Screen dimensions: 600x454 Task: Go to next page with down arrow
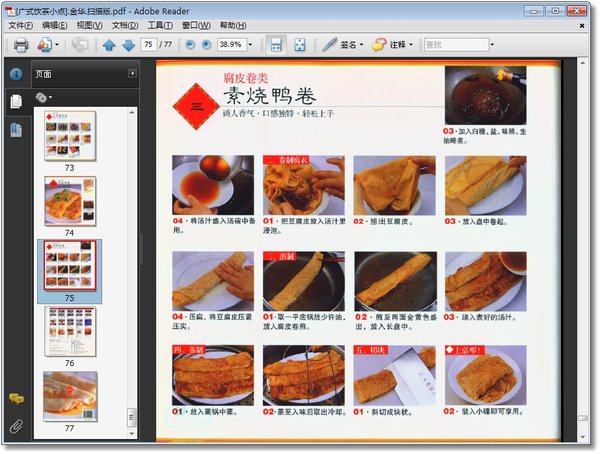pos(129,45)
